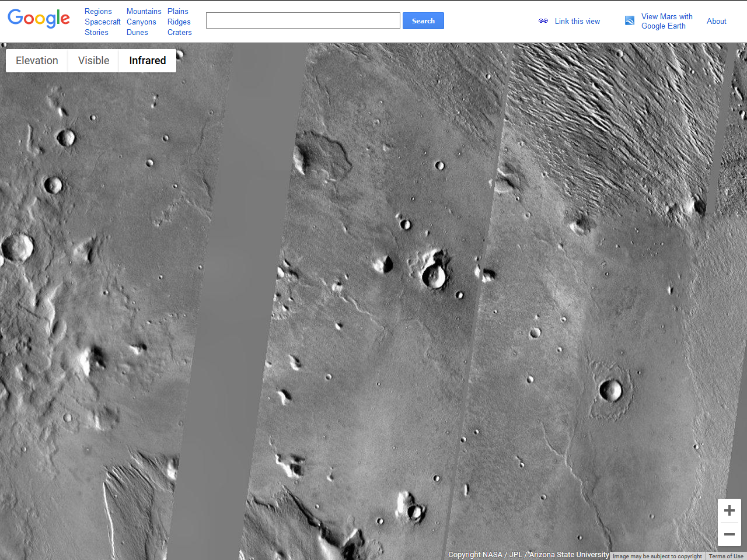Switch to the Elevation map view
The width and height of the screenshot is (747, 560).
(37, 61)
